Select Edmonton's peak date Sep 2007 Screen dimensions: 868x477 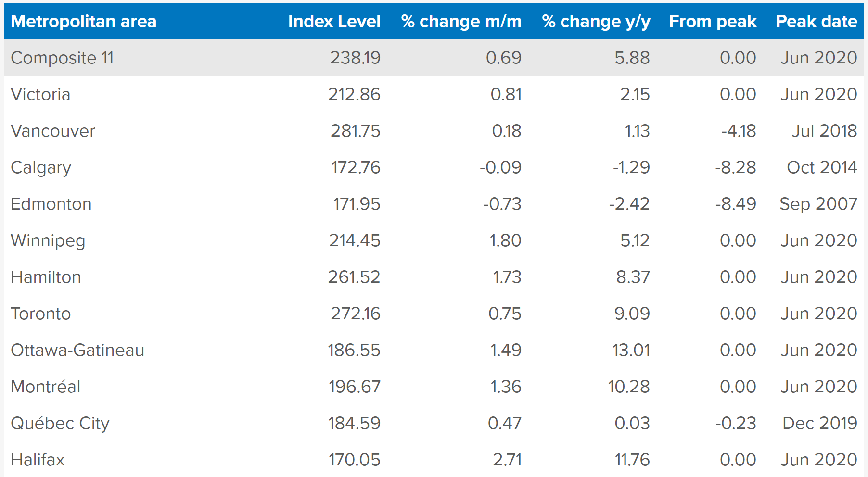(818, 204)
